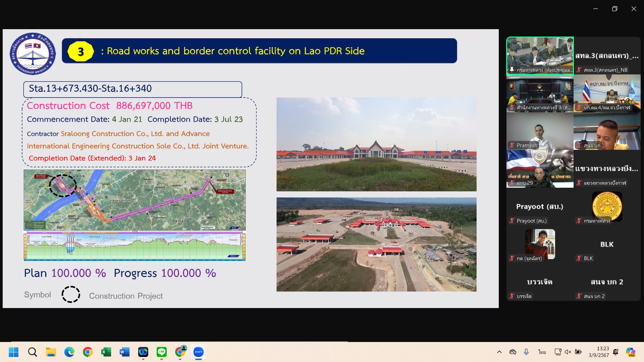Image resolution: width=644 pixels, height=362 pixels.
Task: Launch LINE messenger from taskbar
Action: (x=162, y=352)
